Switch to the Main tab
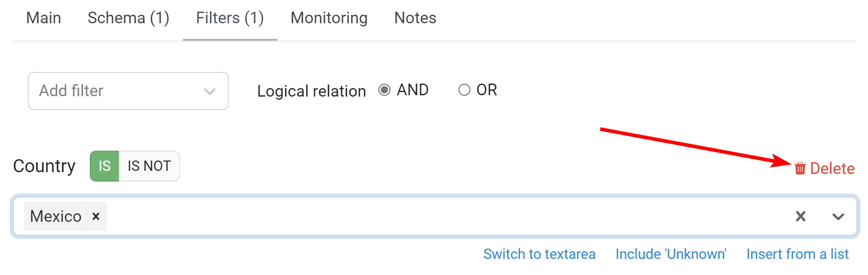Viewport: 868px width, 275px height. tap(44, 18)
